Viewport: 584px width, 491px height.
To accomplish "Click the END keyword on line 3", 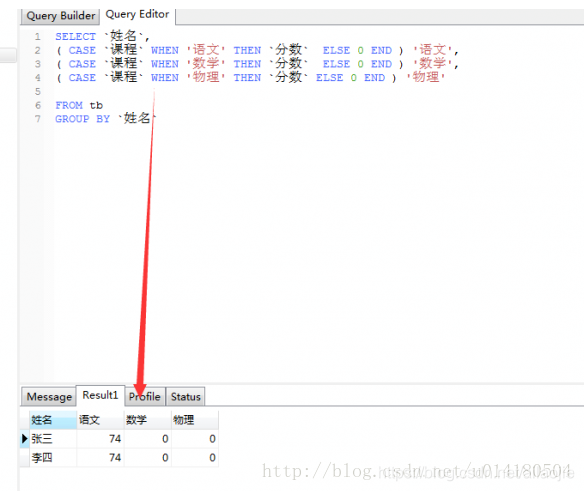I will (381, 64).
